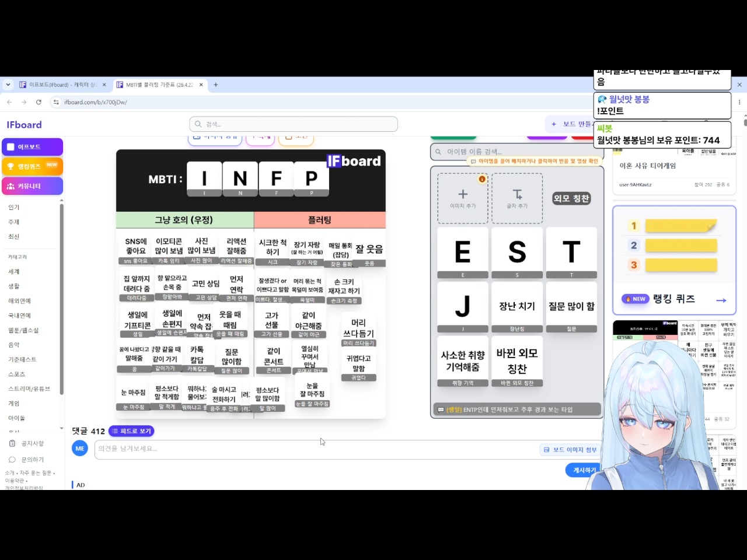Switch to the 이프보드(IFboard) browser tab

click(x=63, y=85)
